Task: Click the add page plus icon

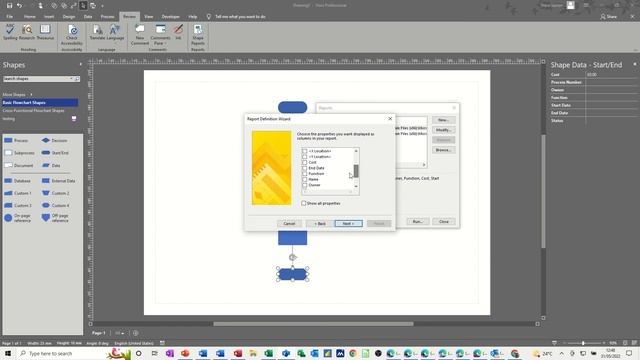Action: 136,333
